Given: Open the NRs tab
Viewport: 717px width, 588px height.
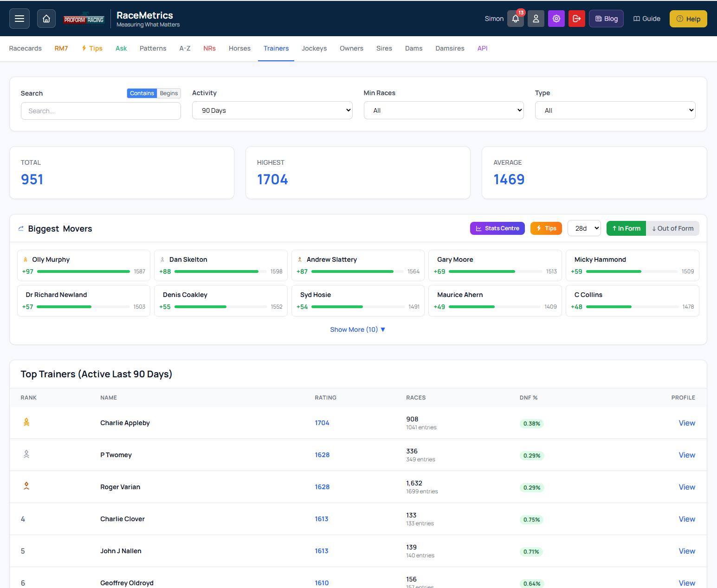Looking at the screenshot, I should (x=209, y=48).
